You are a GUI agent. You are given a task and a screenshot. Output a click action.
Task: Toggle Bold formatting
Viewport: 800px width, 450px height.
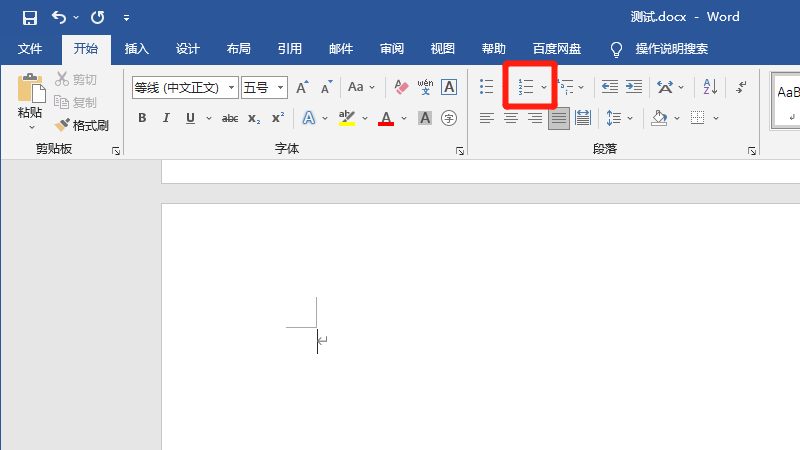click(142, 118)
